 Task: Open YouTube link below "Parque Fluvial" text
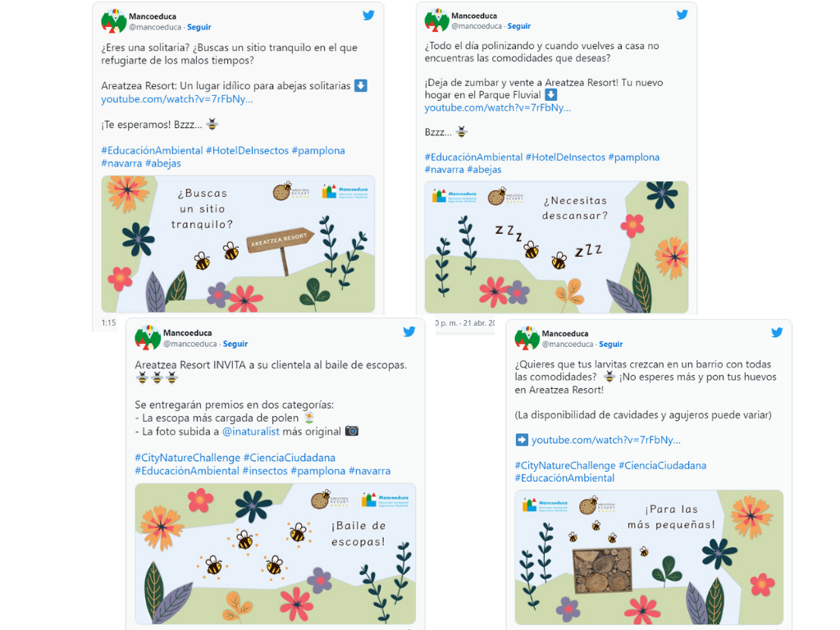point(497,108)
